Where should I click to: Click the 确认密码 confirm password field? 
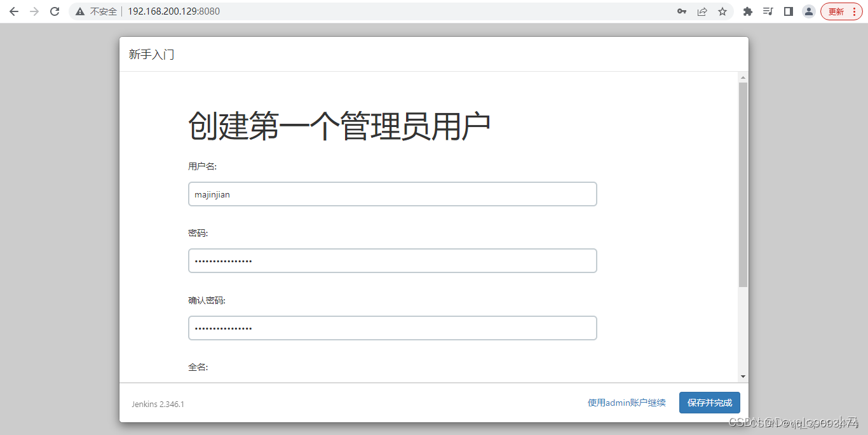[x=393, y=328]
